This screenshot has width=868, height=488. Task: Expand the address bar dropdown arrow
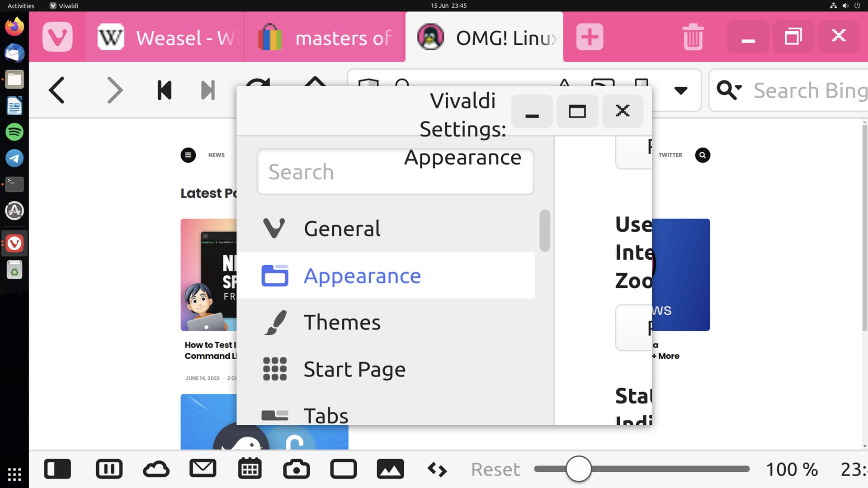(680, 90)
